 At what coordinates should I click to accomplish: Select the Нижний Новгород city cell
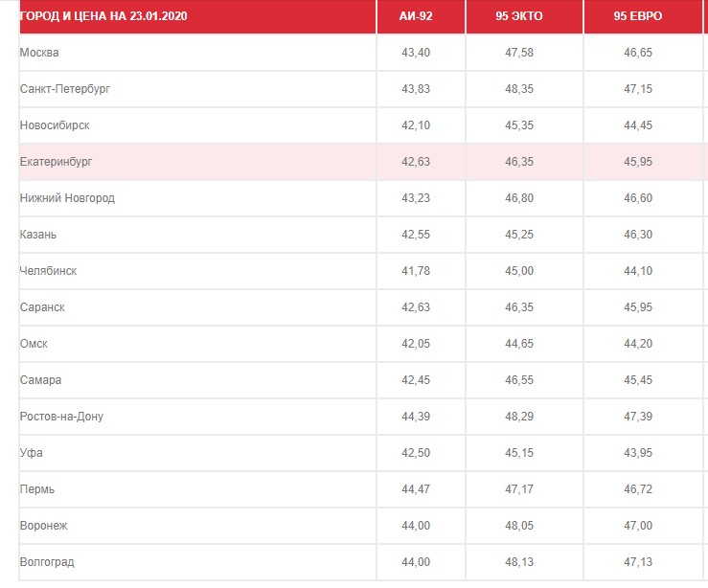coord(197,198)
